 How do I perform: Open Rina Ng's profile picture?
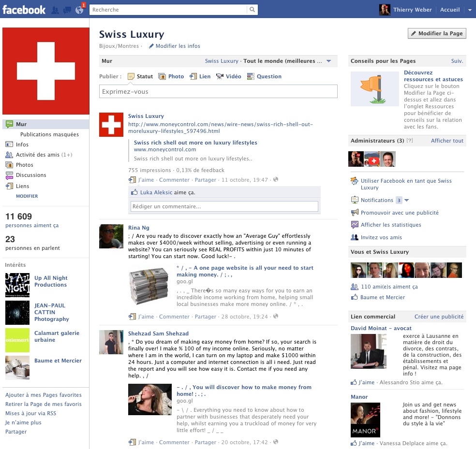pyautogui.click(x=111, y=236)
